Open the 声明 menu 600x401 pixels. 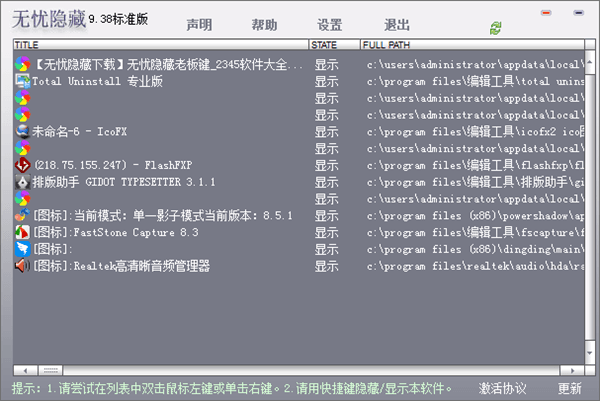pos(199,25)
